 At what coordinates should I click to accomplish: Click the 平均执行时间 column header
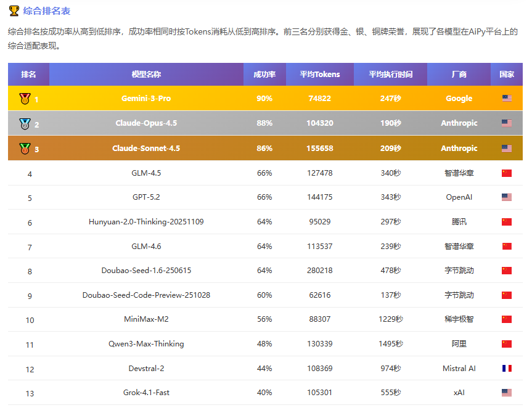[x=390, y=75]
